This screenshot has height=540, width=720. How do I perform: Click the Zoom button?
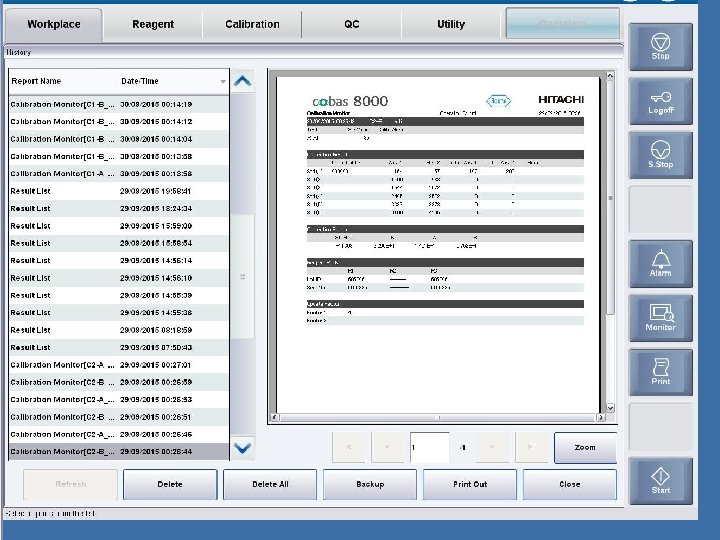click(585, 447)
